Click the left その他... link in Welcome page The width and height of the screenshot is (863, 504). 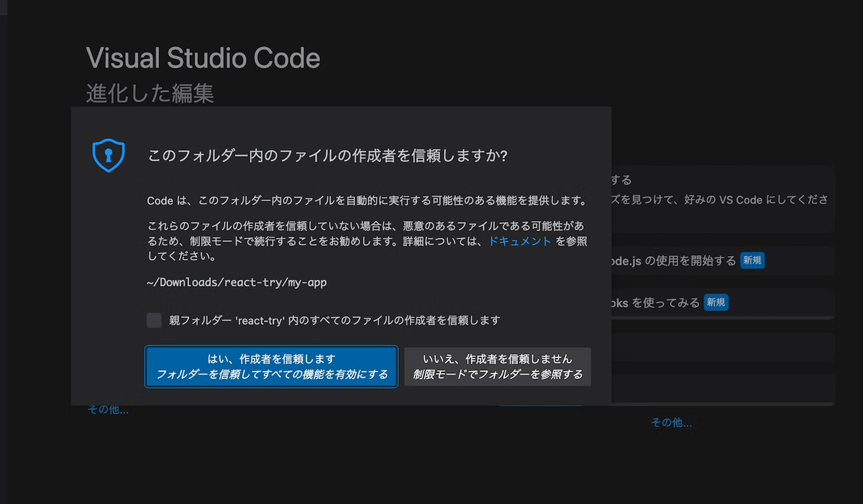click(x=108, y=410)
